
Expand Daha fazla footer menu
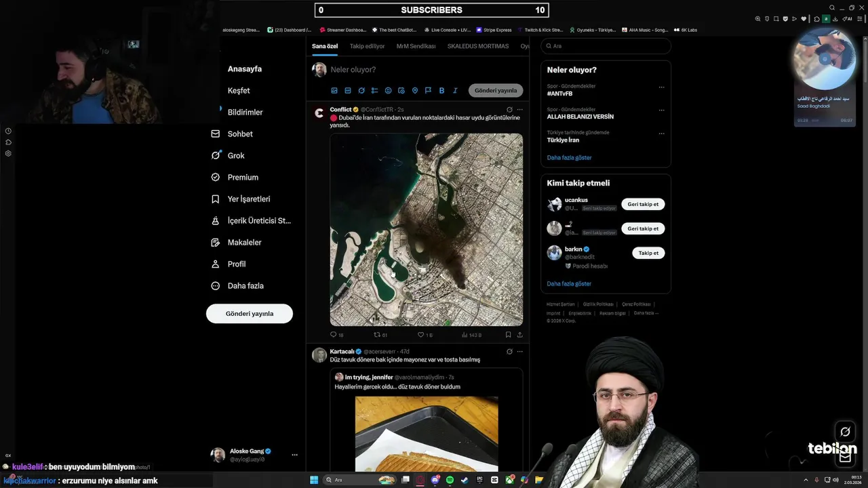point(646,313)
